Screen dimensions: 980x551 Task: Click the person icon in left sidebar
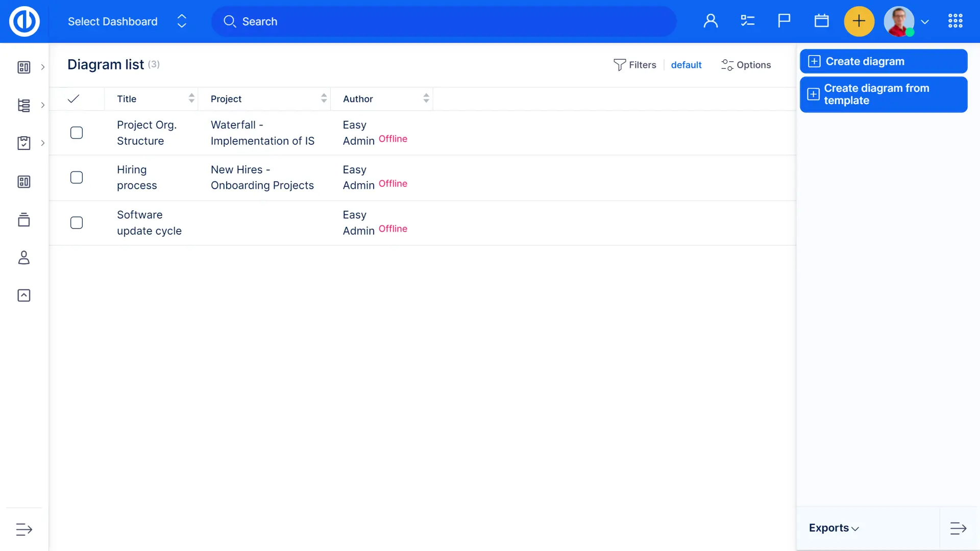pos(24,258)
